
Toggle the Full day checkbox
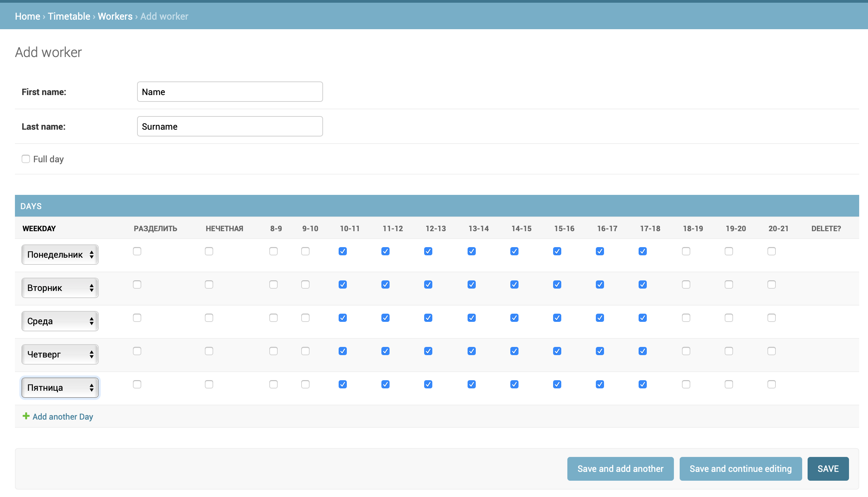pos(25,159)
